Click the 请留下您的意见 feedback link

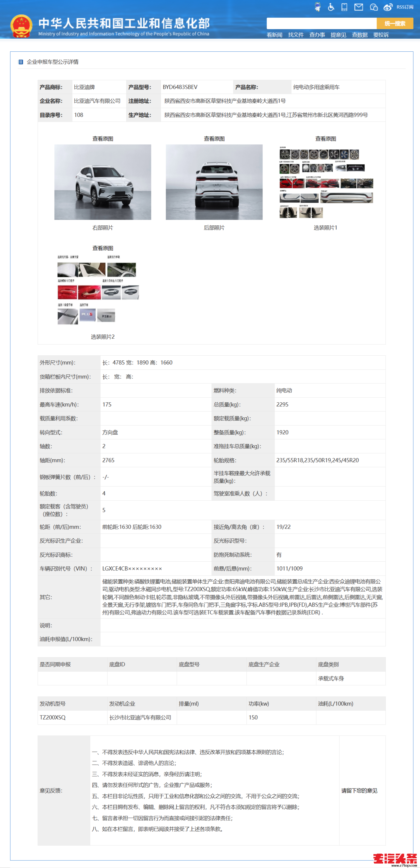pyautogui.click(x=359, y=791)
